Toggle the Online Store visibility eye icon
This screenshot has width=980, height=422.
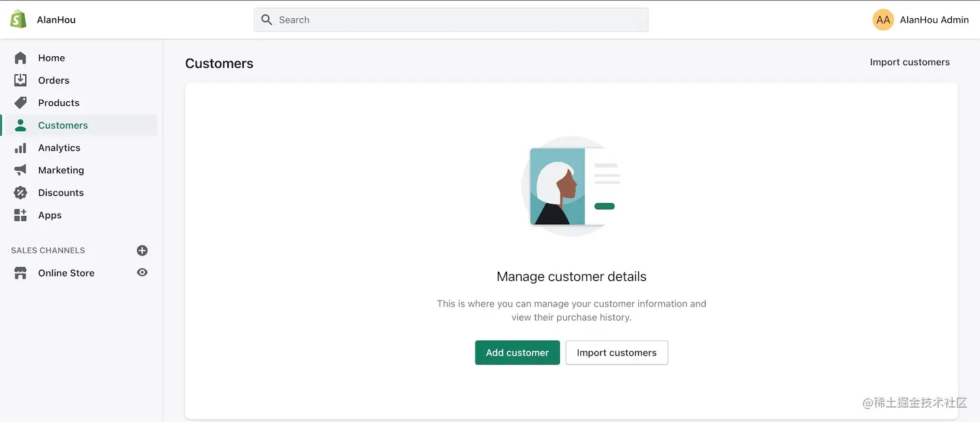pos(142,272)
